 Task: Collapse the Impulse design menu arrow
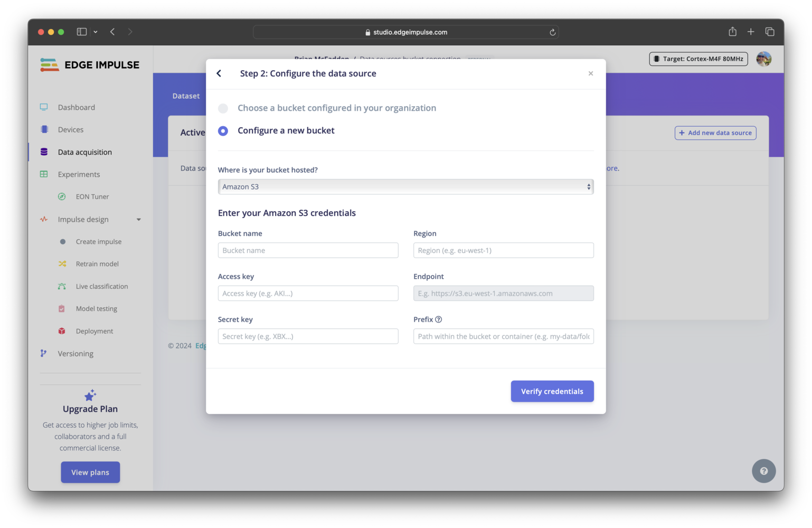click(139, 220)
